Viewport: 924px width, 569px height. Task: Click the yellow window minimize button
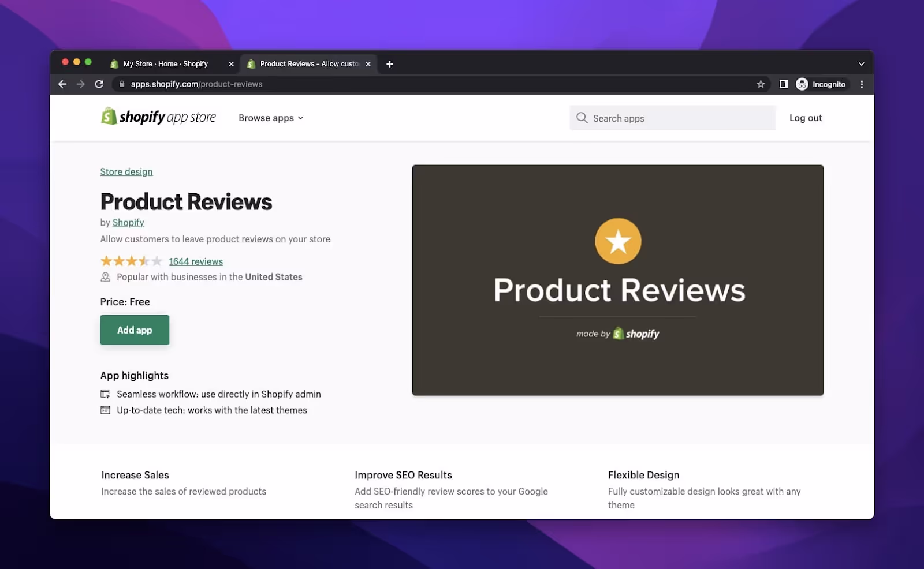(x=77, y=62)
